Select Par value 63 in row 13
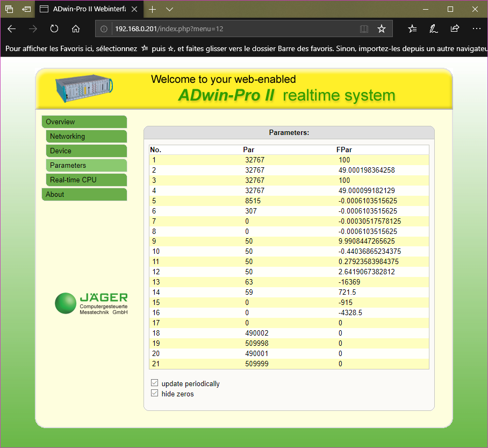This screenshot has width=488, height=448. [249, 282]
